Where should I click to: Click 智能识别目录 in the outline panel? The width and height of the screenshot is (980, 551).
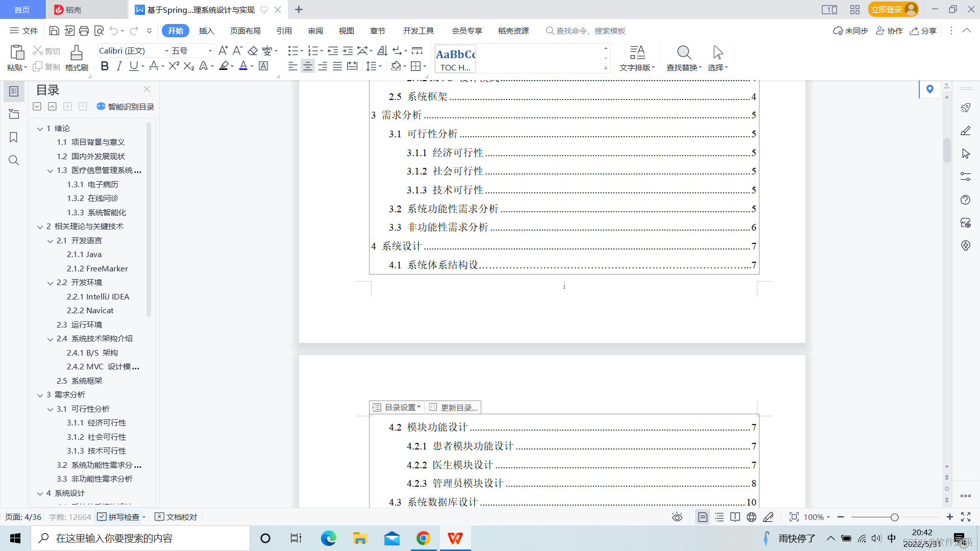[x=125, y=107]
